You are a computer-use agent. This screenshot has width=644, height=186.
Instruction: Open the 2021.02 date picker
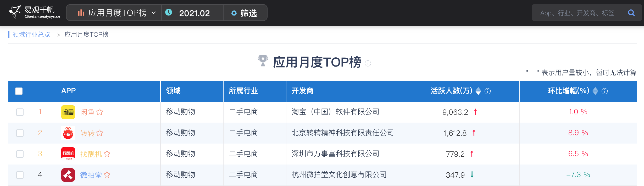pos(192,13)
